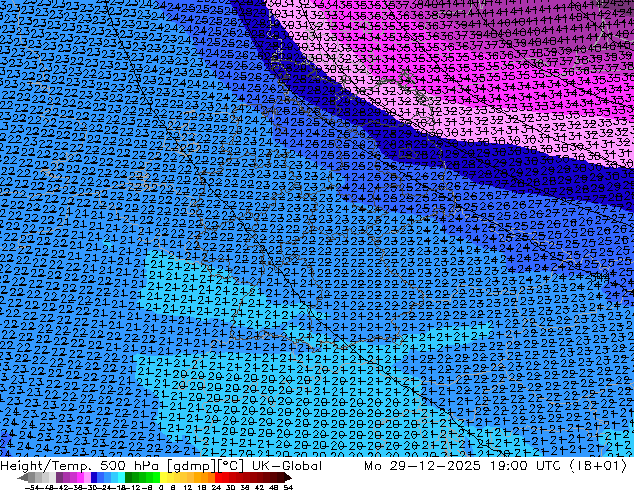Click the bright red legend swatch at 24
The width and height of the screenshot is (634, 490).
point(218,477)
